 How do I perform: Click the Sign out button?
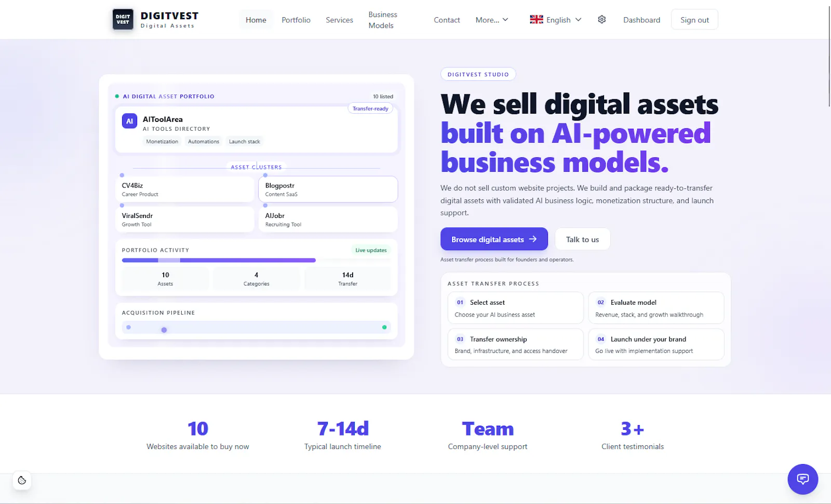pos(695,20)
